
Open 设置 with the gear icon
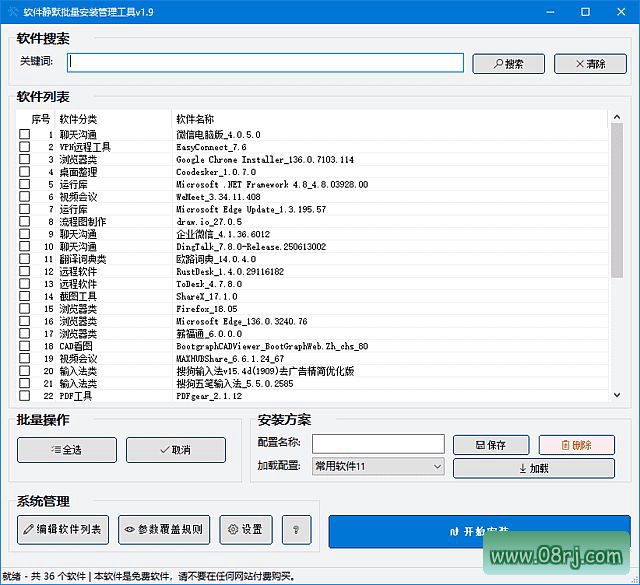(x=245, y=530)
